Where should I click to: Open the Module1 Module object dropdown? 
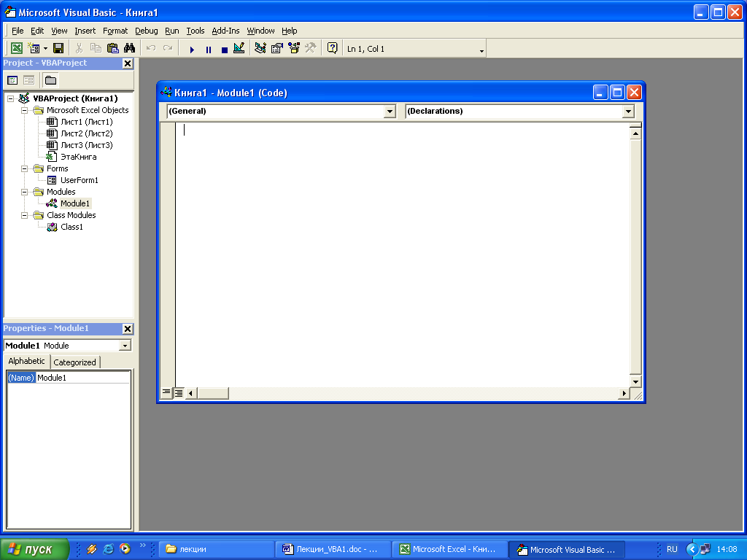pos(125,346)
